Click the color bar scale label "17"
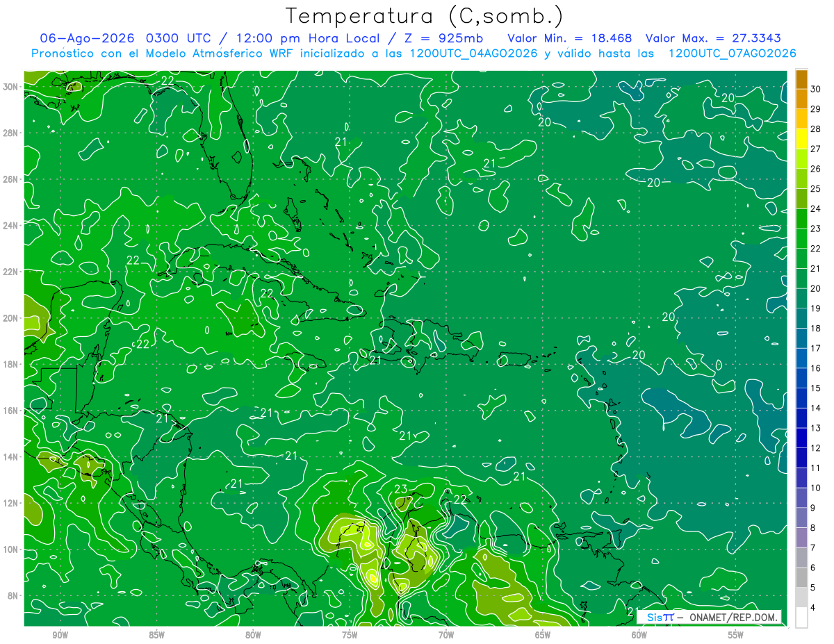 [816, 348]
